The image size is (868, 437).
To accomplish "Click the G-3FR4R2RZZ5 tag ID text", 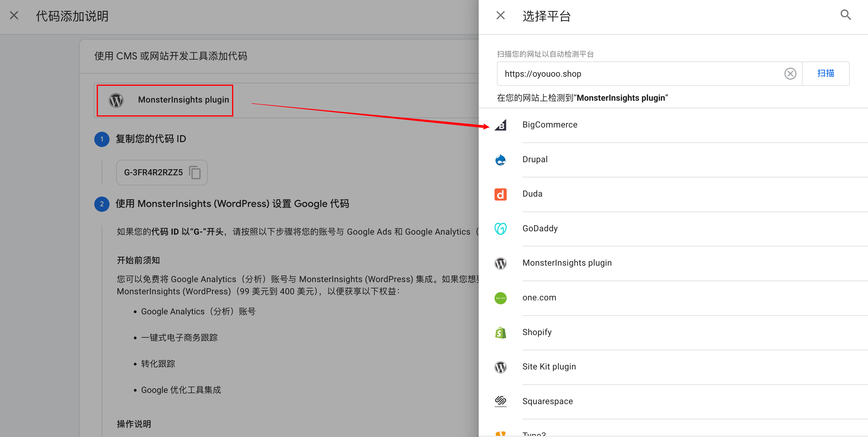I will [153, 173].
